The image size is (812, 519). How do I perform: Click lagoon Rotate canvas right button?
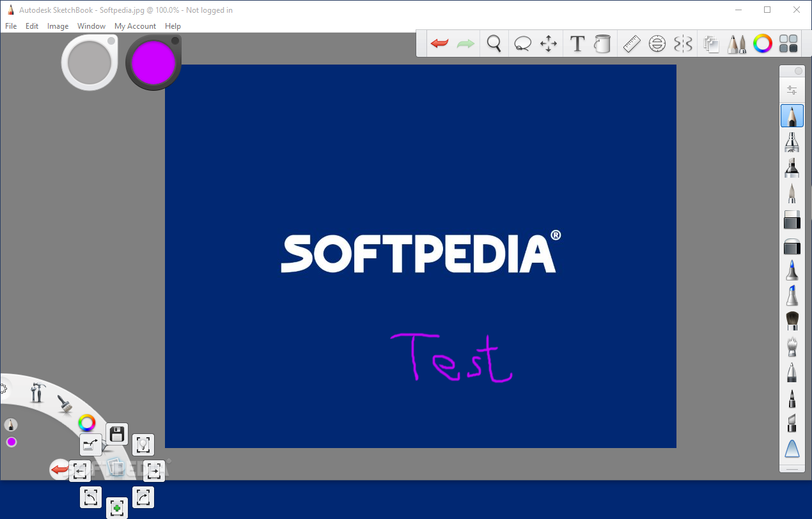click(143, 497)
